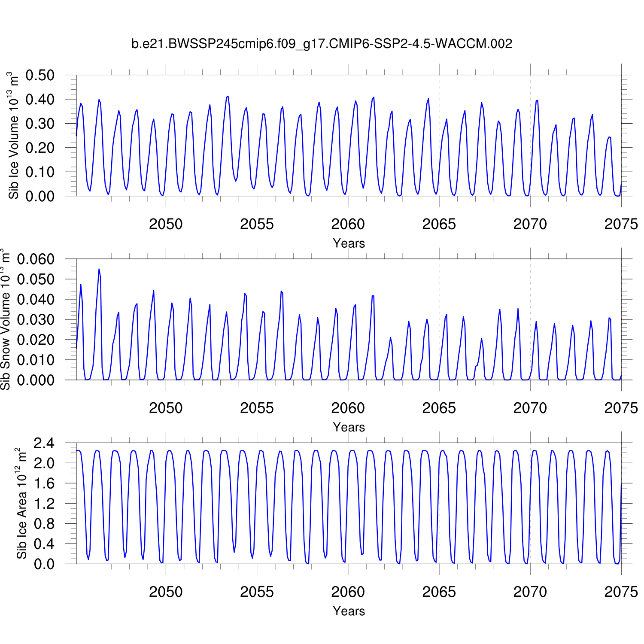Image resolution: width=644 pixels, height=644 pixels.
Task: Click the Years label under the bottom panel
Action: pyautogui.click(x=349, y=611)
